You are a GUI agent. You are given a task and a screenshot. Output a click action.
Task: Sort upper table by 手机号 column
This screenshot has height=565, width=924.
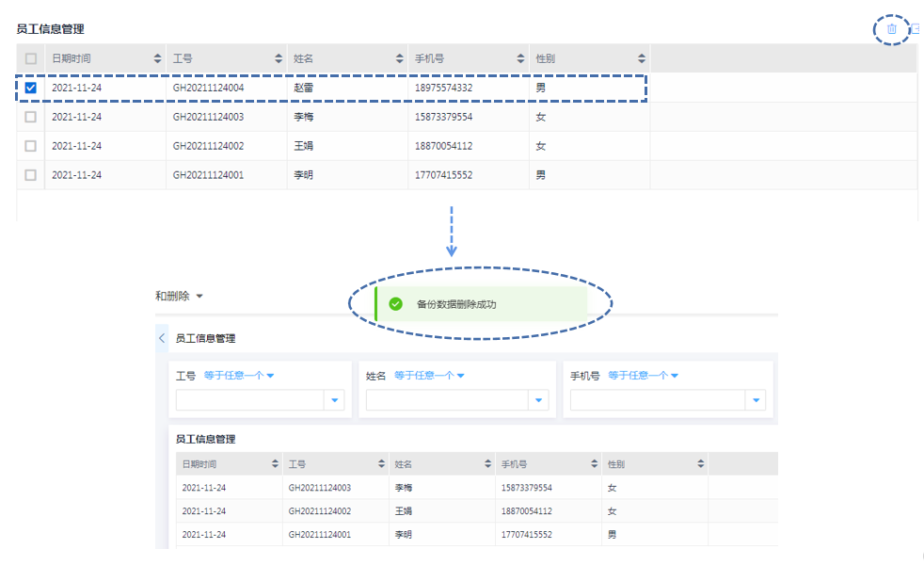click(520, 58)
